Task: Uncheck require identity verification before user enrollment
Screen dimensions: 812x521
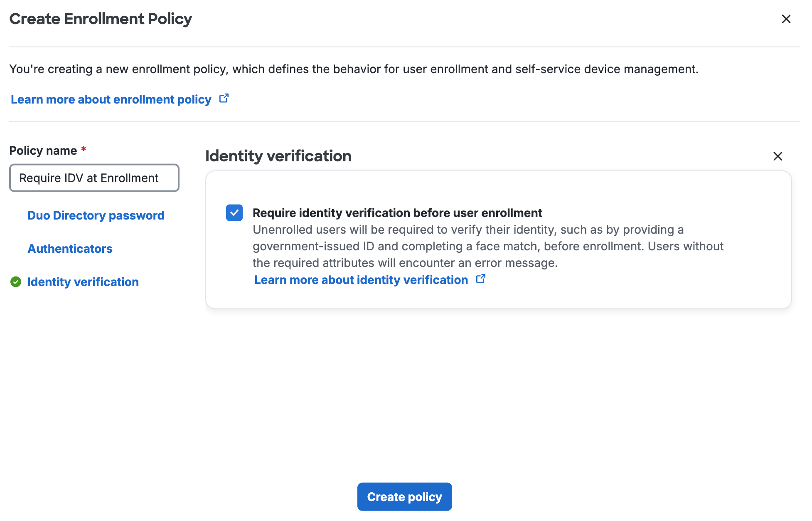Action: coord(234,213)
